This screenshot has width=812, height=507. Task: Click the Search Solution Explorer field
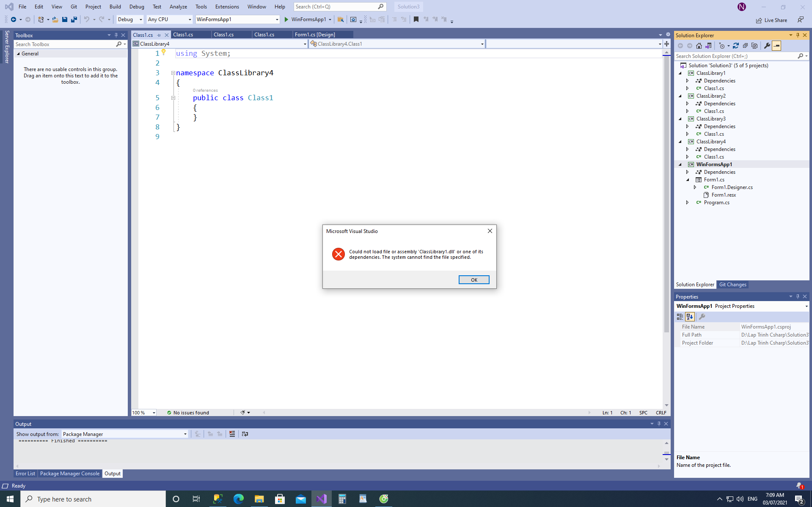(736, 56)
